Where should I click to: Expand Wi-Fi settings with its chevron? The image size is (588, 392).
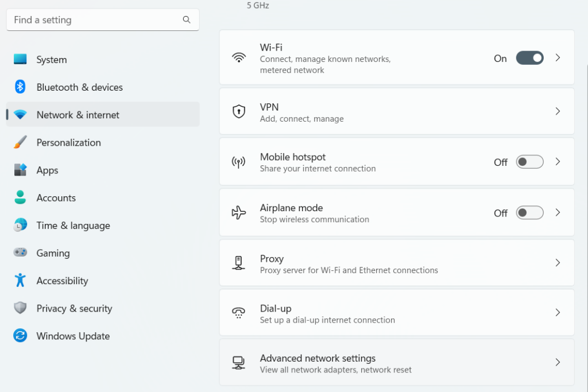coord(558,58)
